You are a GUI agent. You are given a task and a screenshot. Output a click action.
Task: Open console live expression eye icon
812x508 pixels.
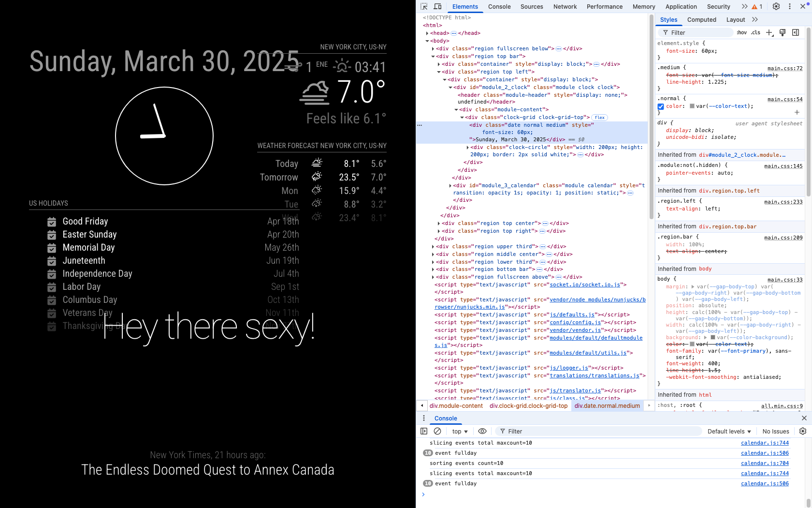[x=482, y=431]
